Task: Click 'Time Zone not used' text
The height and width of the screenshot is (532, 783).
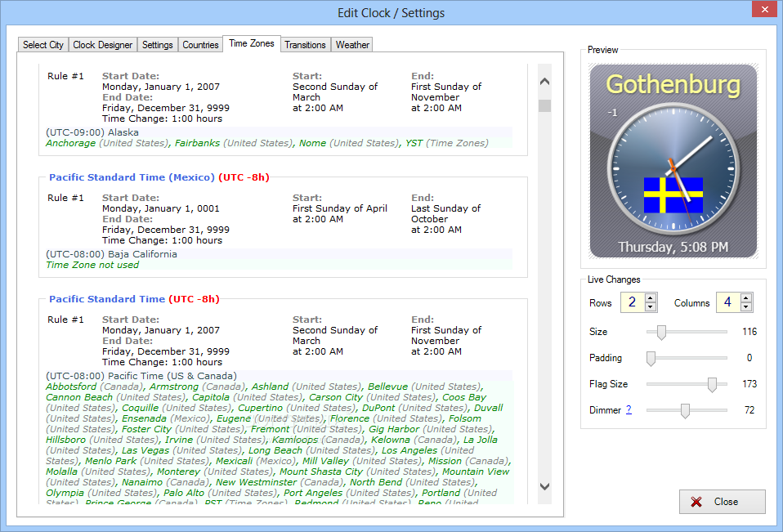Action: (92, 265)
